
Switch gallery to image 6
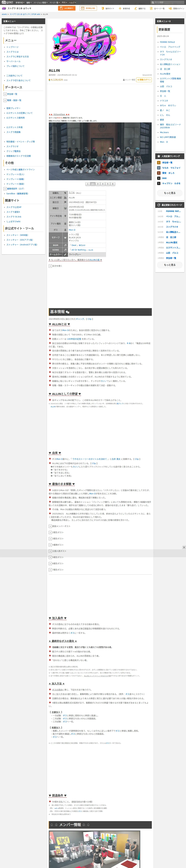click(113, 184)
